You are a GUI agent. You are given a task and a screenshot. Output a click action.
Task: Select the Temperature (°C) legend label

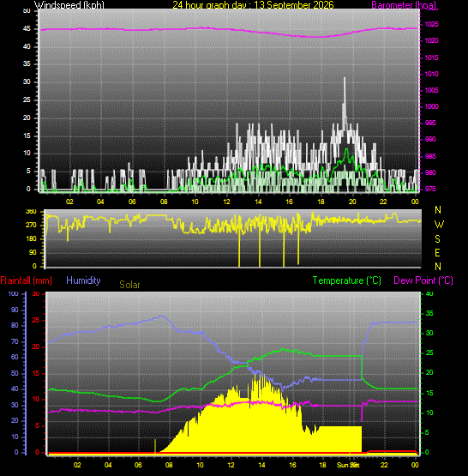[346, 280]
